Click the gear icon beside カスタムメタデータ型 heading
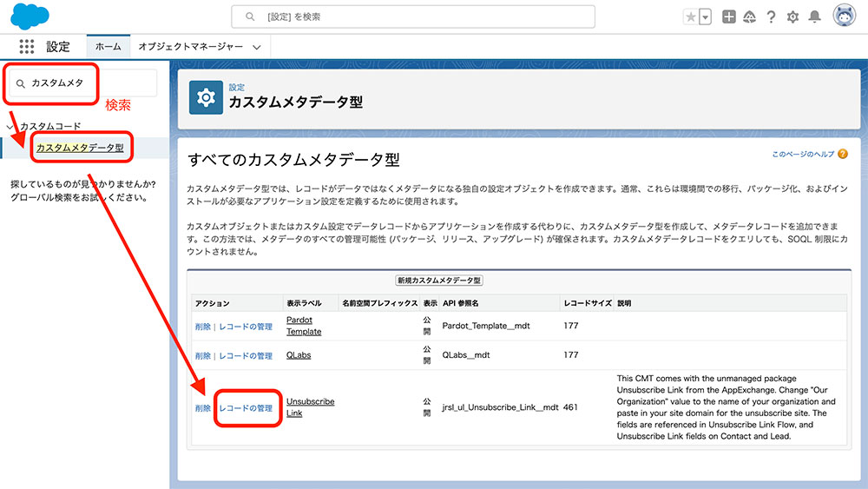This screenshot has width=868, height=489. [206, 97]
